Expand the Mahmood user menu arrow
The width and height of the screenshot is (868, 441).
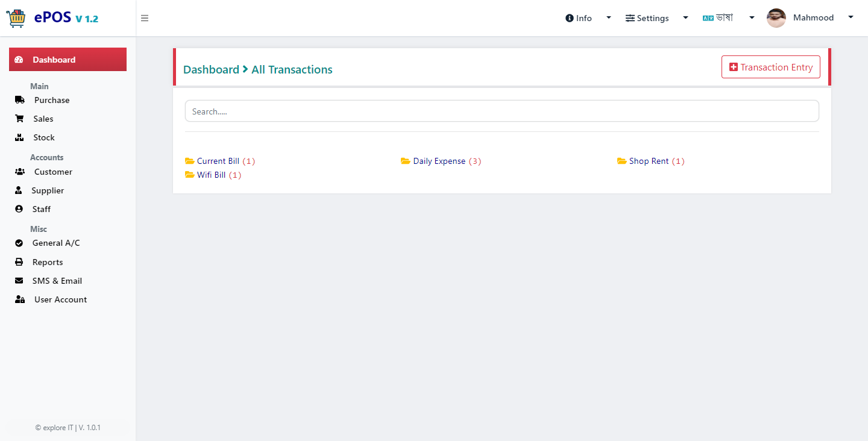851,17
